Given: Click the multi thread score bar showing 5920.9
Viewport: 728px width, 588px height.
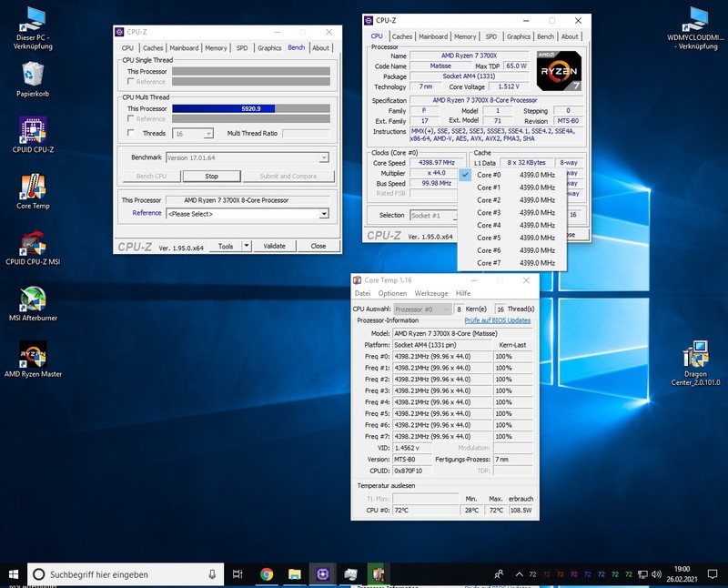Looking at the screenshot, I should (x=251, y=108).
